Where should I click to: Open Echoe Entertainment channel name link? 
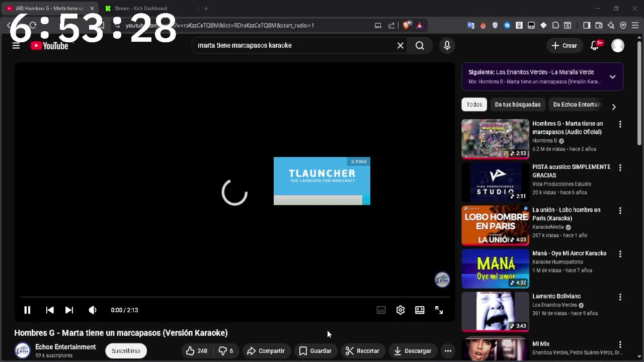click(x=65, y=347)
